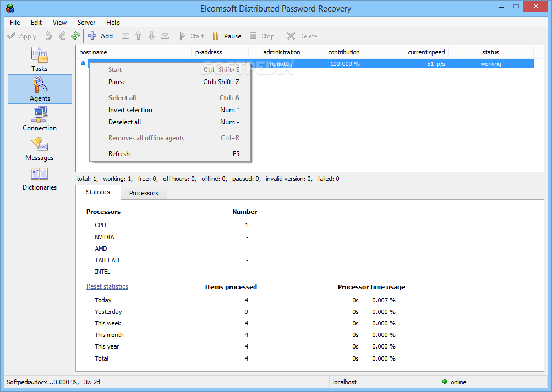Open the Tasks panel icon
This screenshot has height=392, width=552.
coord(40,59)
